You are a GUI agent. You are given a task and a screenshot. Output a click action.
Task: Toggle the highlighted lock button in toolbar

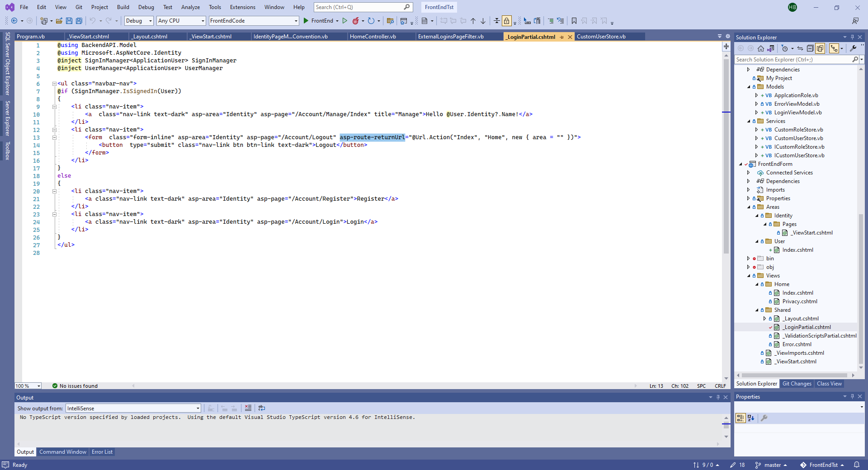tap(507, 21)
